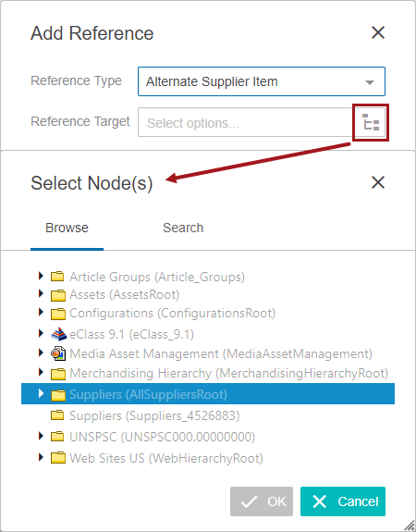Image resolution: width=416 pixels, height=532 pixels.
Task: Click the Suppliers_4526883 folder icon
Action: 57,414
